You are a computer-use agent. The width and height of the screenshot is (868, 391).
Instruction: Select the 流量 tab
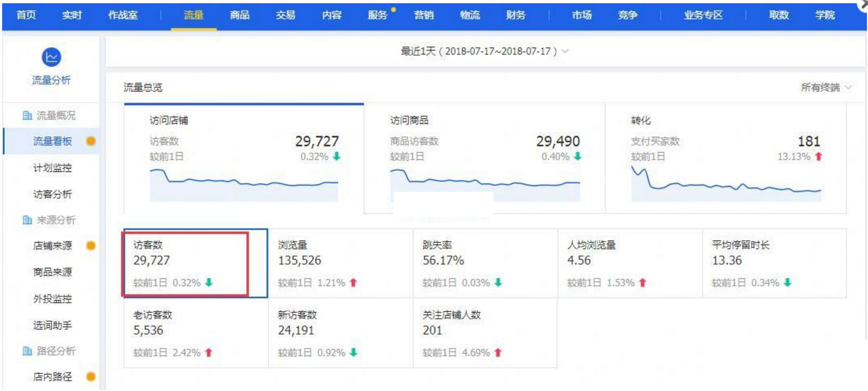click(193, 15)
